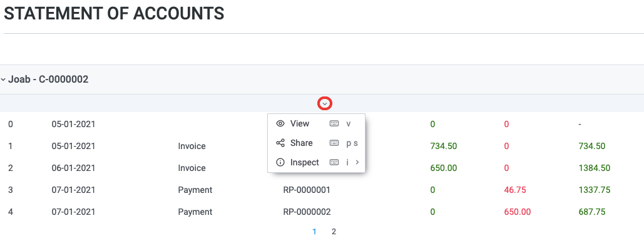Click keyboard shortcut icon next to Inspect

tap(334, 162)
